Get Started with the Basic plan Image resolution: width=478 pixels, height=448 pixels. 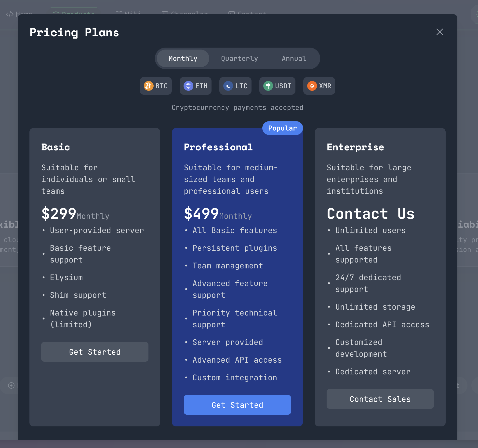[95, 352]
